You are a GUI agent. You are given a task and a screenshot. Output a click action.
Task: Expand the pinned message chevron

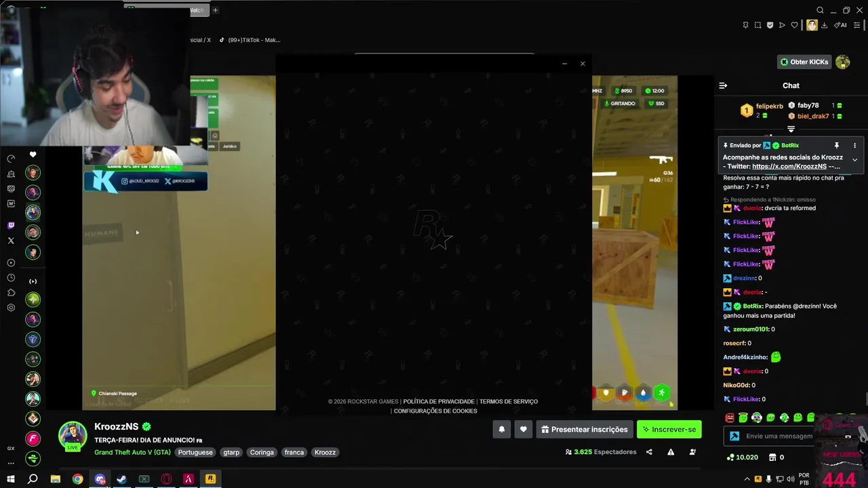[x=854, y=160]
